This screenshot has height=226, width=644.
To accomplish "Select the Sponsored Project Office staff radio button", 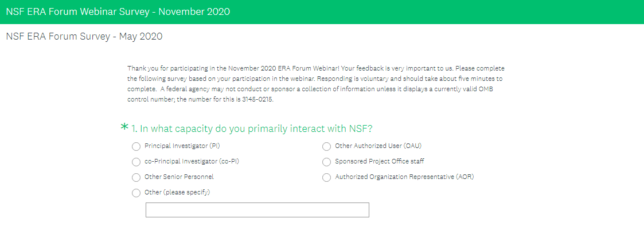I will click(x=326, y=162).
